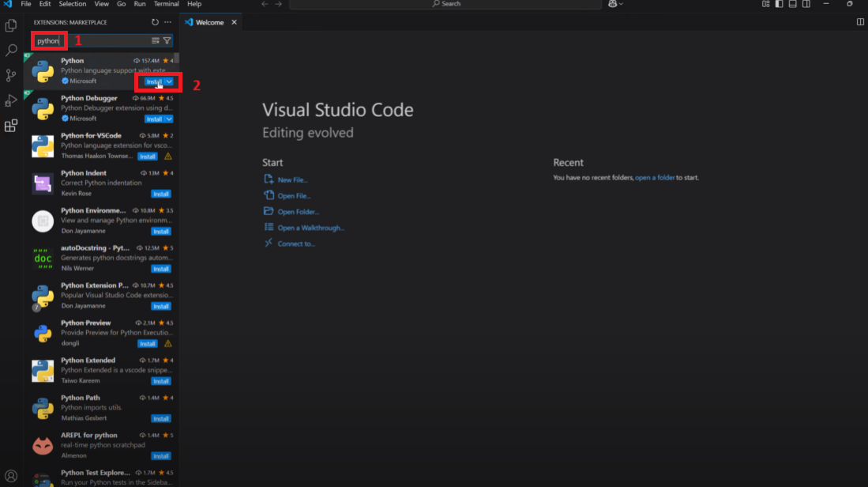The image size is (868, 487).
Task: Select the autoDocstring extension icon
Action: [x=43, y=259]
